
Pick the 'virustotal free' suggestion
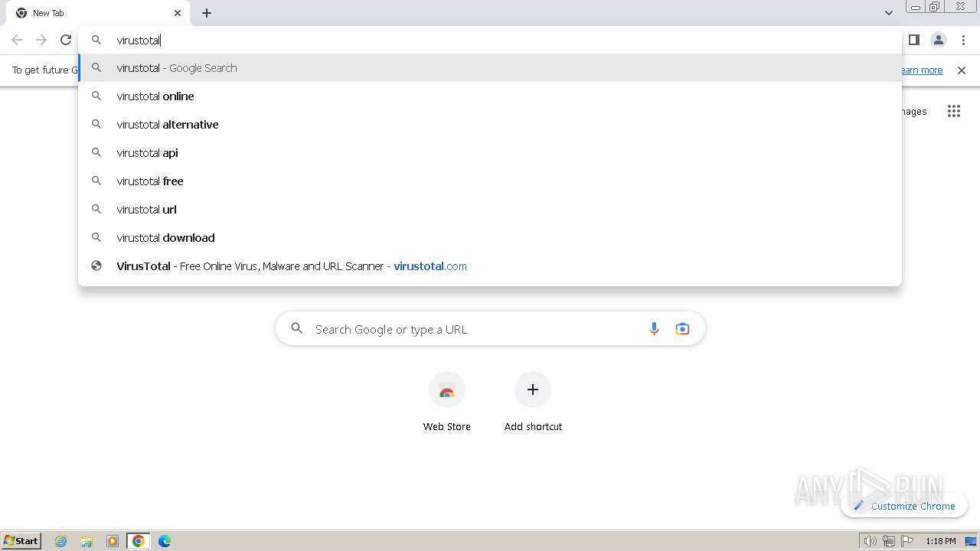490,181
